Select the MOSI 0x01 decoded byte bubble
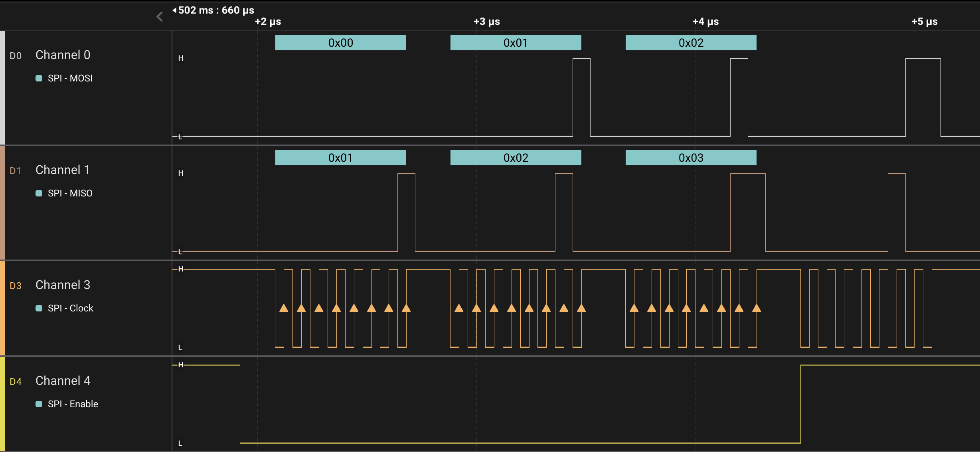 516,43
